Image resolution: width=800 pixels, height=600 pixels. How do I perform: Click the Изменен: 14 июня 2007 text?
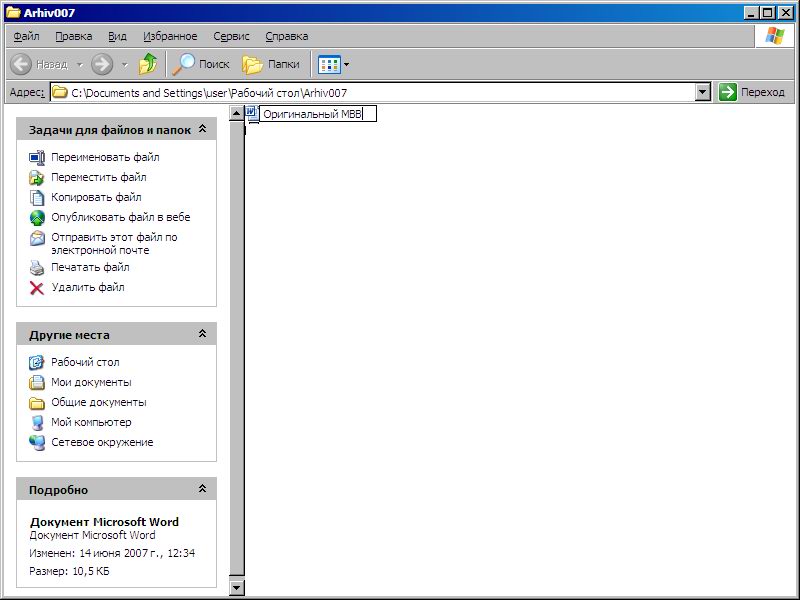click(x=112, y=553)
